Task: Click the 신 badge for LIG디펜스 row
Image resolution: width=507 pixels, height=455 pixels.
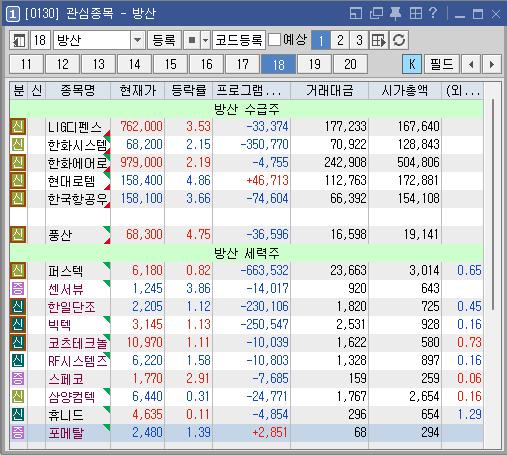Action: [x=18, y=127]
